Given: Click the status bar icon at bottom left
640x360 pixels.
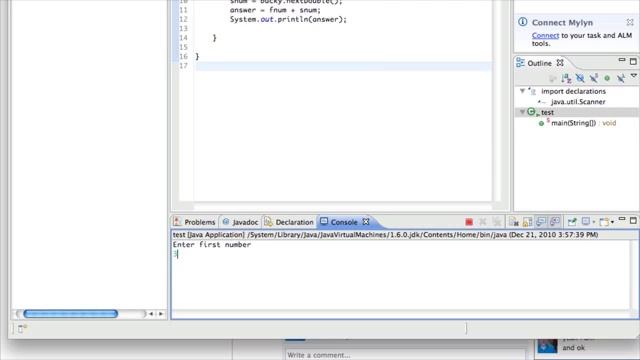Looking at the screenshot, I should click(22, 328).
